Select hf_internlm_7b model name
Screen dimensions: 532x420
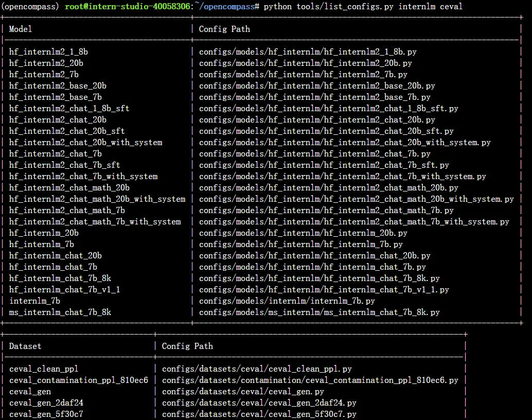point(41,244)
